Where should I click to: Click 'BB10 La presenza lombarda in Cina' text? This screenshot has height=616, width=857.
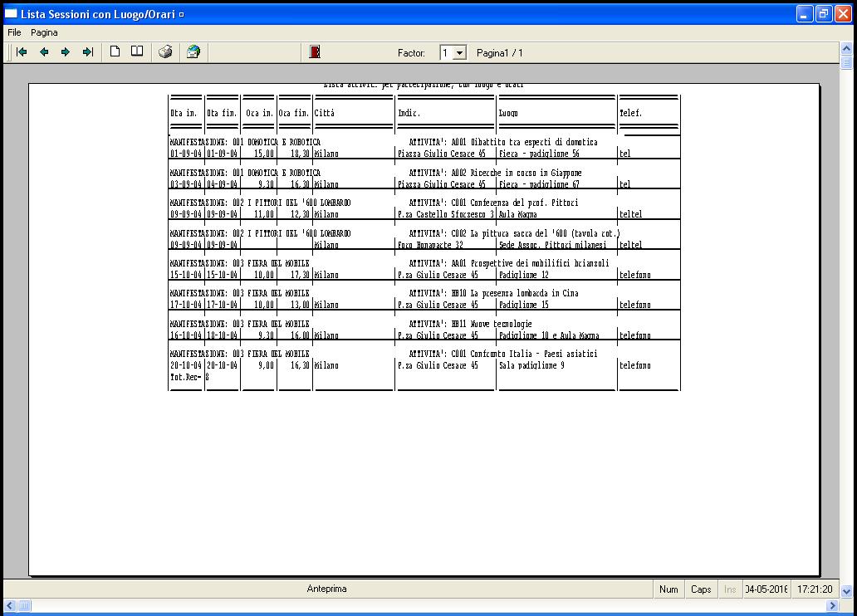515,293
